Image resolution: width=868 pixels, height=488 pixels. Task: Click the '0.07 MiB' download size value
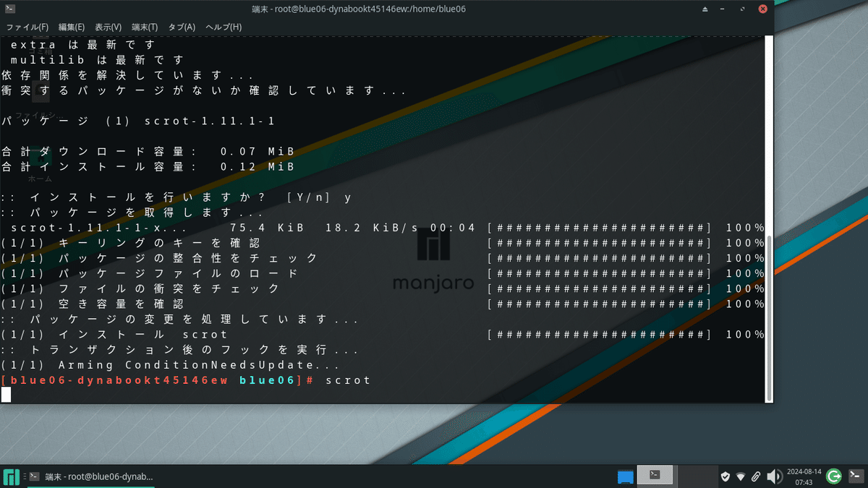tap(257, 151)
